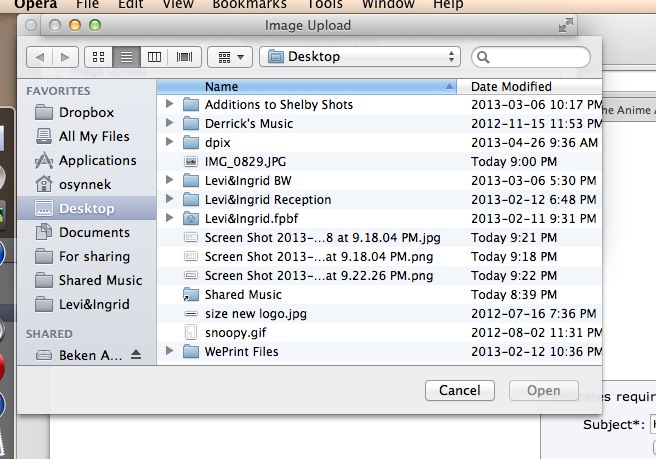Screen dimensions: 656x459
Task: Select the WePrint Files folder row
Action: click(379, 351)
